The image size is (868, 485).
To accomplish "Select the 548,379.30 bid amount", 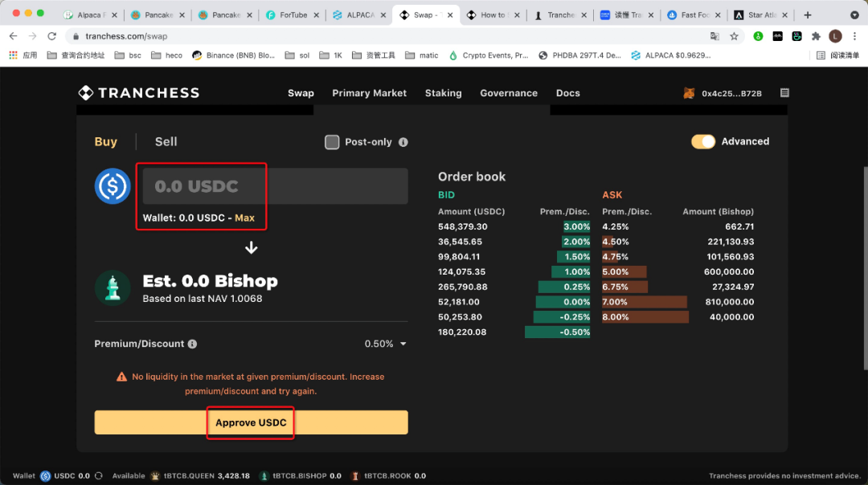I will point(463,226).
